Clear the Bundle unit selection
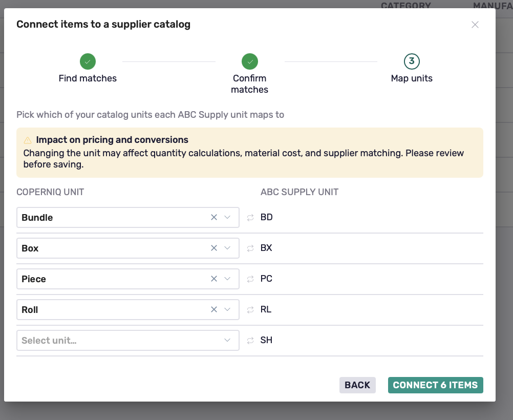 tap(214, 217)
